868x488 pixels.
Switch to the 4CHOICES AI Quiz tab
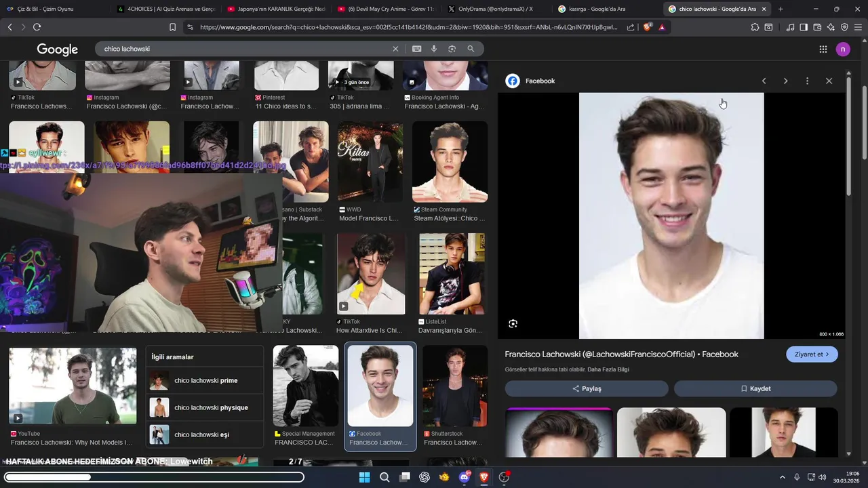(166, 9)
